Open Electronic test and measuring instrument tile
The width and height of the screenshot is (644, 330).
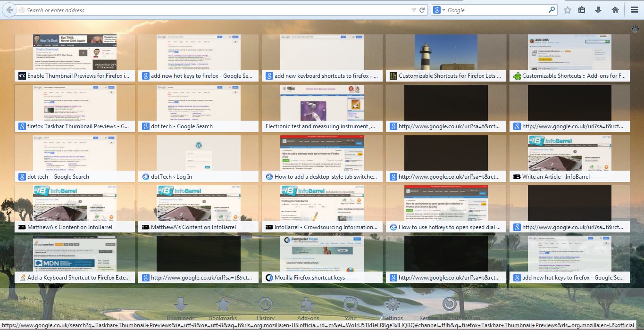pyautogui.click(x=322, y=108)
